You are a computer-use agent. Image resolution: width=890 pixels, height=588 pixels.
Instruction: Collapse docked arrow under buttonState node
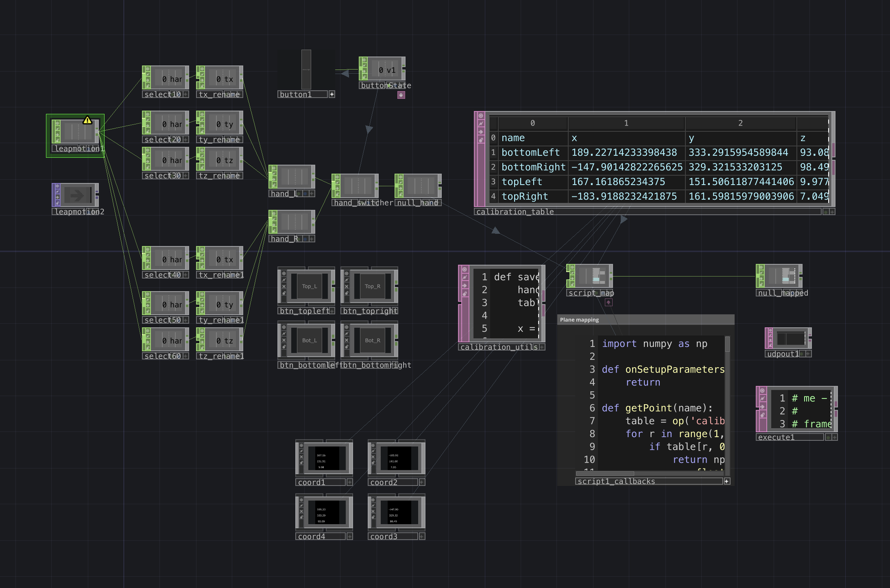(401, 95)
